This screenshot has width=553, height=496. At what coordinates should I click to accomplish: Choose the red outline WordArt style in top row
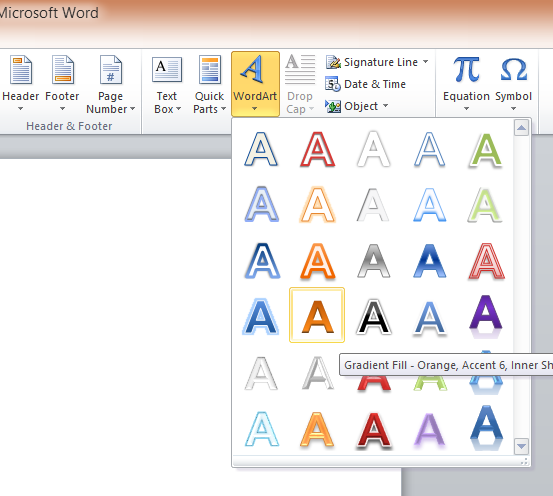pyautogui.click(x=317, y=149)
